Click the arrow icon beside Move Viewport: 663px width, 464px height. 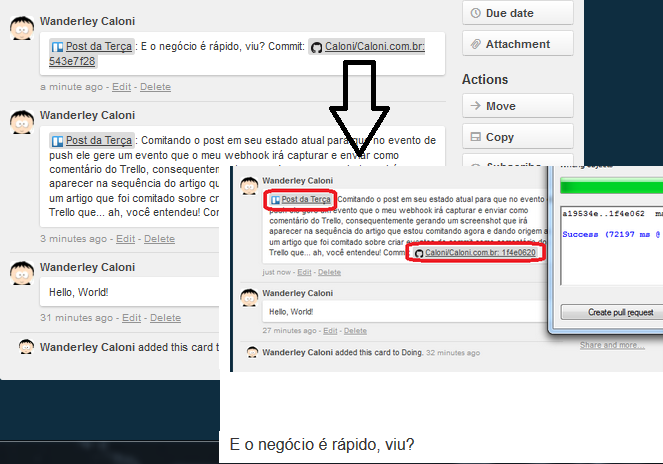(475, 106)
